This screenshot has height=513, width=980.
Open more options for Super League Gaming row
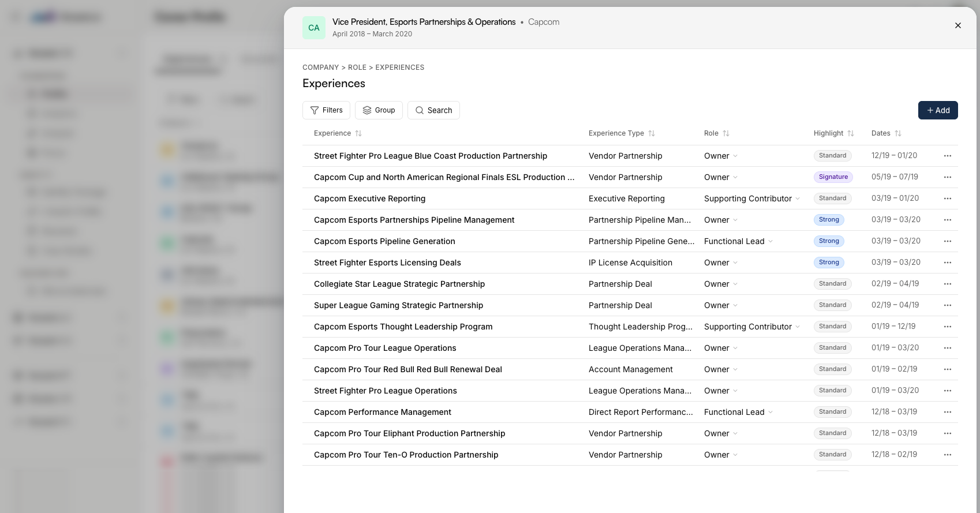pyautogui.click(x=948, y=305)
